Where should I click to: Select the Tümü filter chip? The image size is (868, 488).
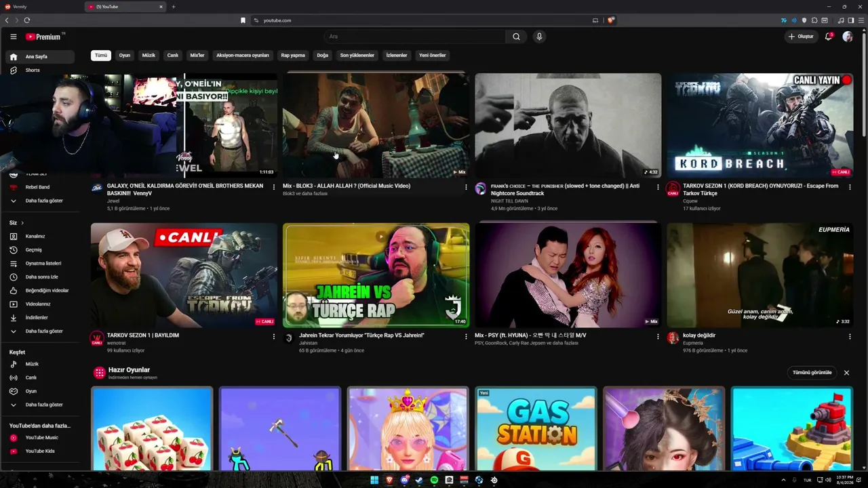pyautogui.click(x=101, y=56)
